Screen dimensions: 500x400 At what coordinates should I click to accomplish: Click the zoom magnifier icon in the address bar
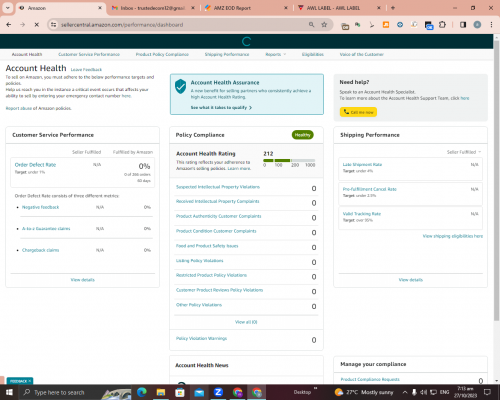pyautogui.click(x=311, y=25)
